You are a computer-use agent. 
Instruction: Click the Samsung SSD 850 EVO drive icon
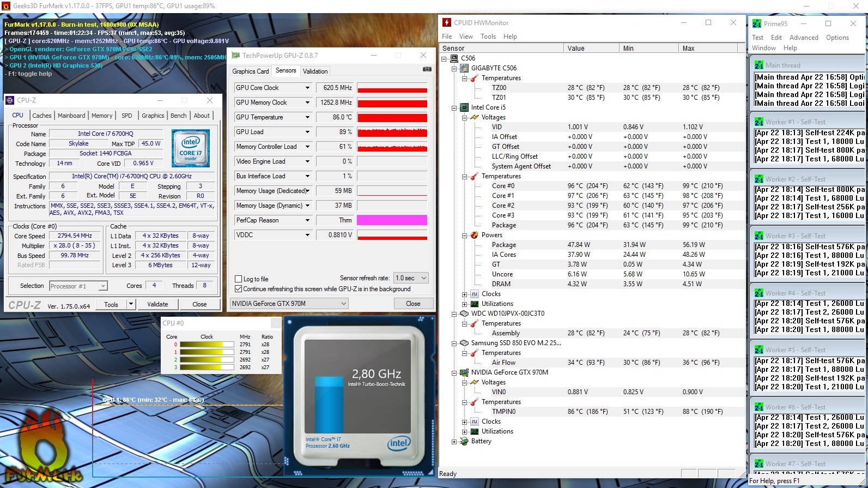point(464,343)
